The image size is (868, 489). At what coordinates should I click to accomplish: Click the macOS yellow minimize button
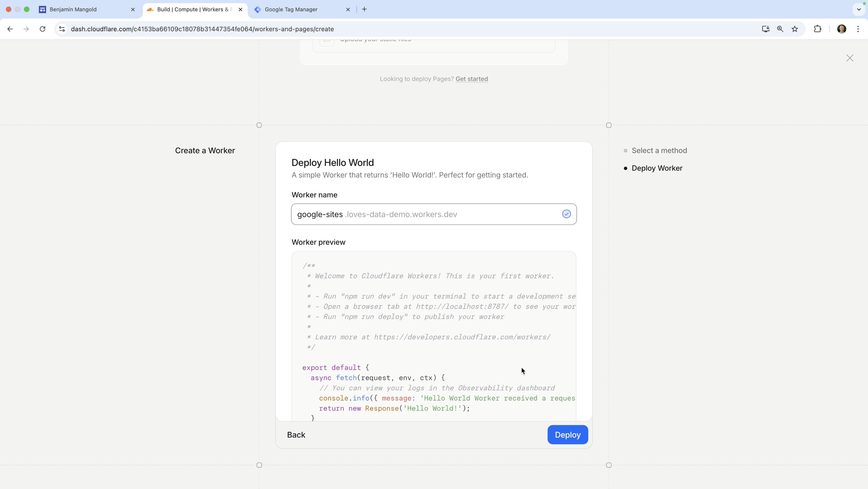(18, 9)
